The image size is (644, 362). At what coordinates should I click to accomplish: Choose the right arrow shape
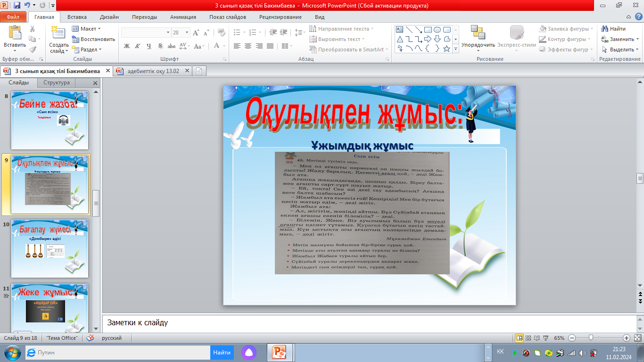(x=428, y=39)
